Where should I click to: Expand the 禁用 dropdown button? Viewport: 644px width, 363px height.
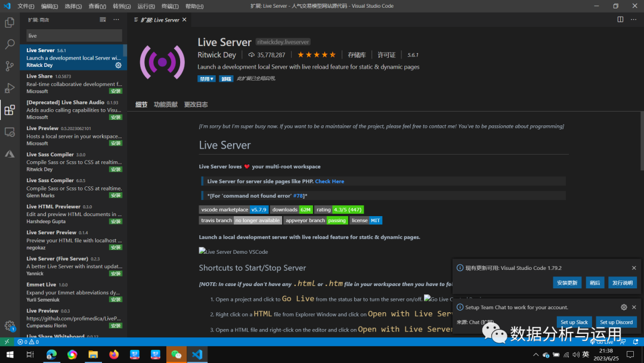[x=206, y=79]
